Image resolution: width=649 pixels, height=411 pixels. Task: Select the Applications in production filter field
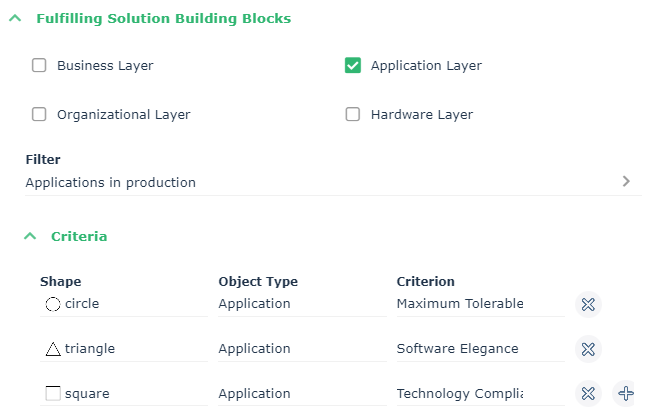point(300,183)
